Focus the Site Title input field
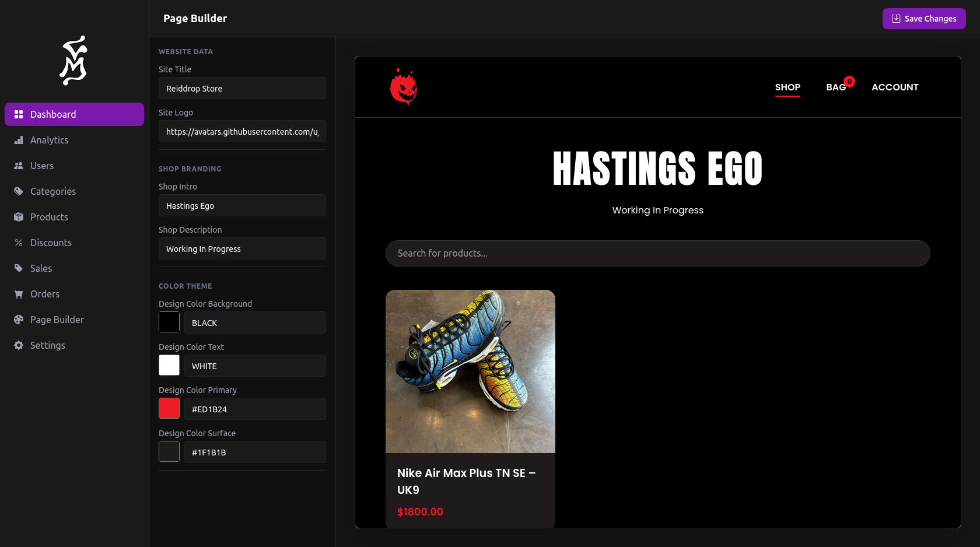The image size is (980, 547). [242, 89]
